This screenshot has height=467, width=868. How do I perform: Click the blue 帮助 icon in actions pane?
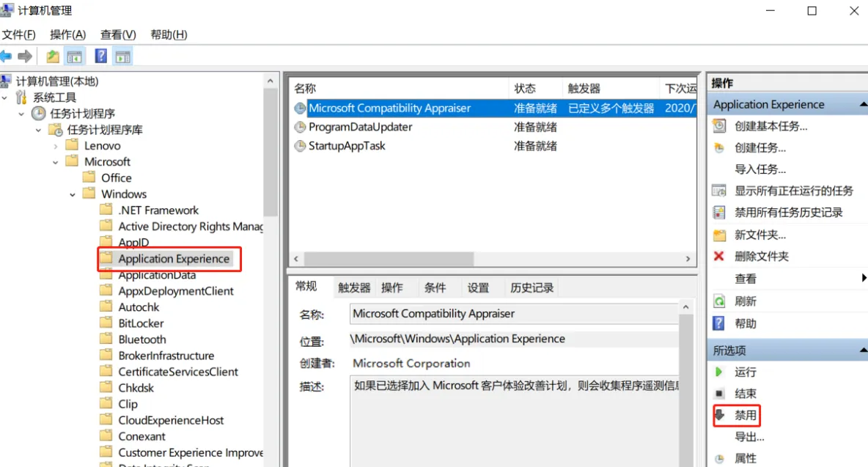[718, 324]
